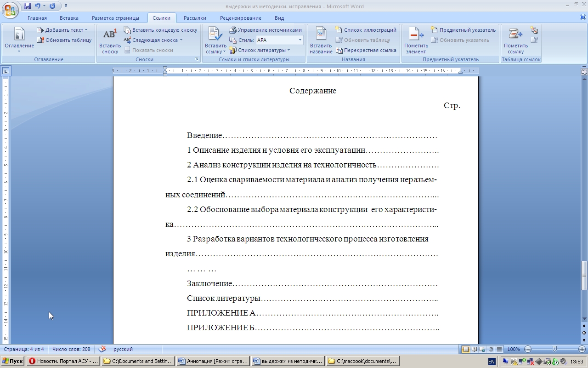Screen dimensions: 588x368
Task: Click Введение line in contents
Action: coord(312,136)
